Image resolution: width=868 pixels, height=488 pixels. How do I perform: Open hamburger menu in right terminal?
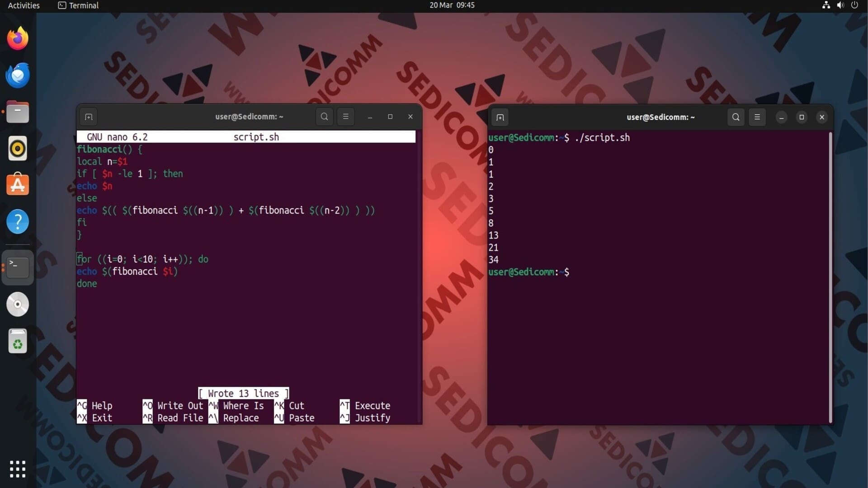757,117
